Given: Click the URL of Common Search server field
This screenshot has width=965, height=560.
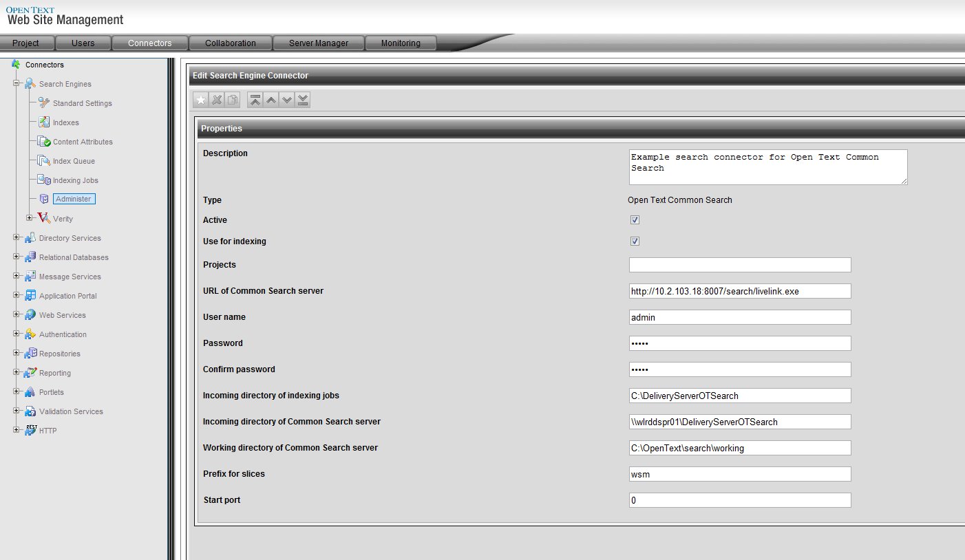Looking at the screenshot, I should 740,291.
